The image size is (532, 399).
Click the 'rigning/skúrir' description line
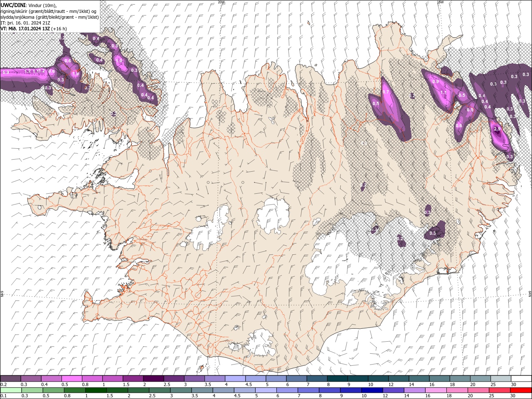[49, 11]
